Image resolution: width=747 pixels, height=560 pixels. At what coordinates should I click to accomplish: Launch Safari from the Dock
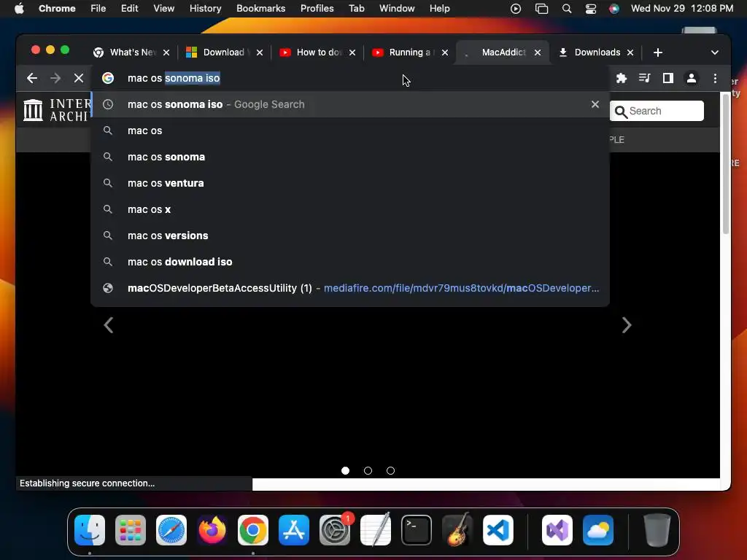point(171,530)
